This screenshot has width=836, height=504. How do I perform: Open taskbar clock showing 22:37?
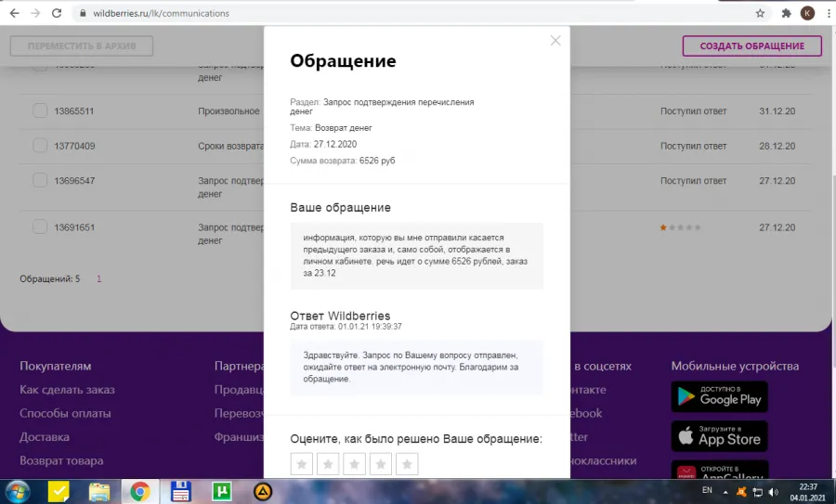(x=808, y=492)
